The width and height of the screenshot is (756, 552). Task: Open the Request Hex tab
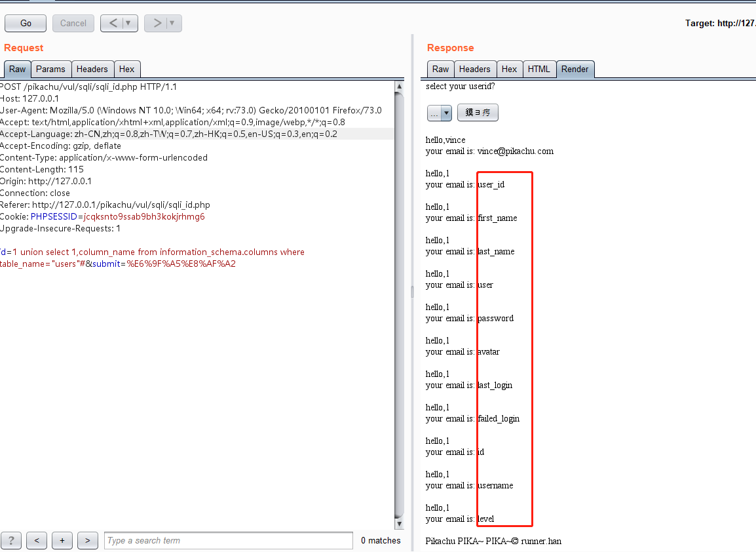pyautogui.click(x=127, y=69)
